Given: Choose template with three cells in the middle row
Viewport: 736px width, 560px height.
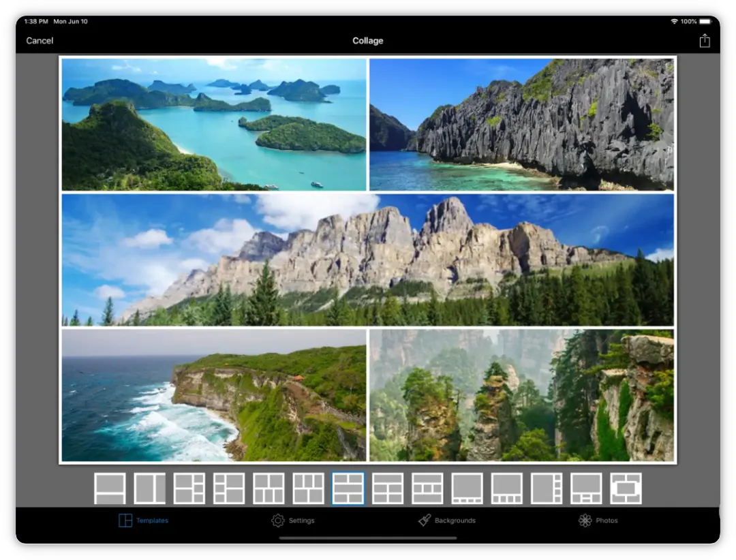Looking at the screenshot, I should tap(427, 488).
